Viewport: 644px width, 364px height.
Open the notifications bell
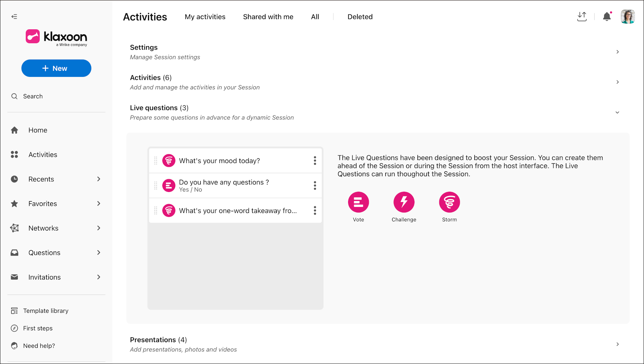607,16
